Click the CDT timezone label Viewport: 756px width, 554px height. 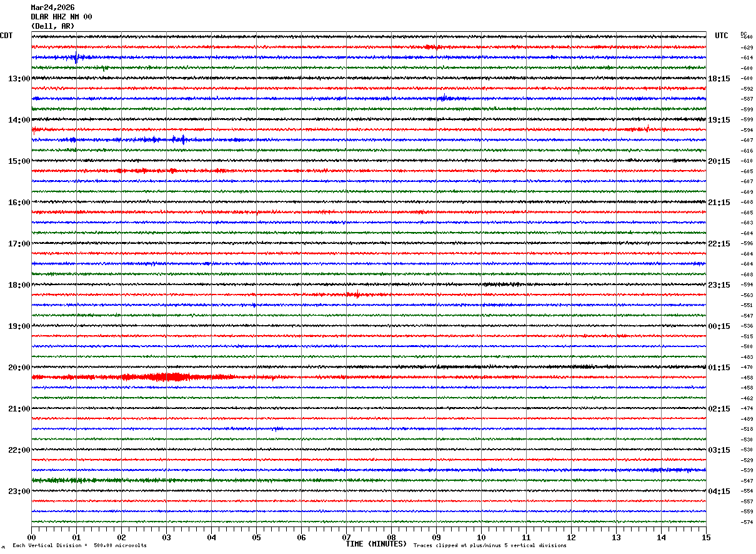pyautogui.click(x=6, y=36)
